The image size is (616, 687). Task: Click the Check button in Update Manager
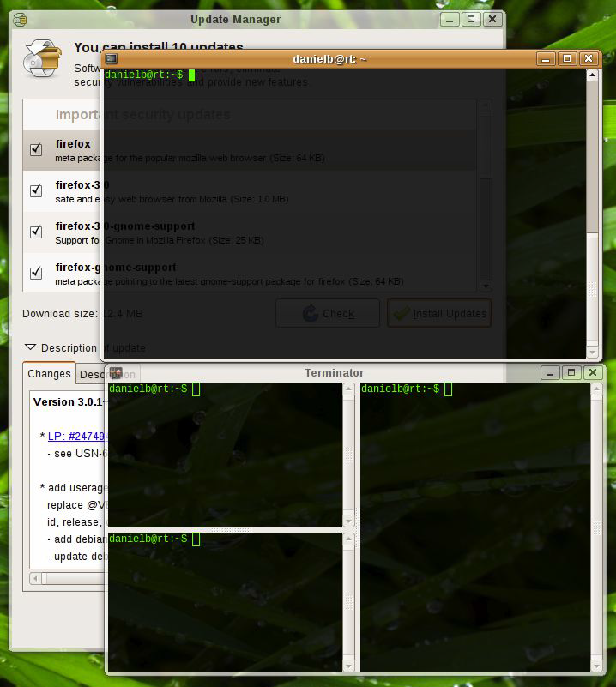[x=328, y=313]
